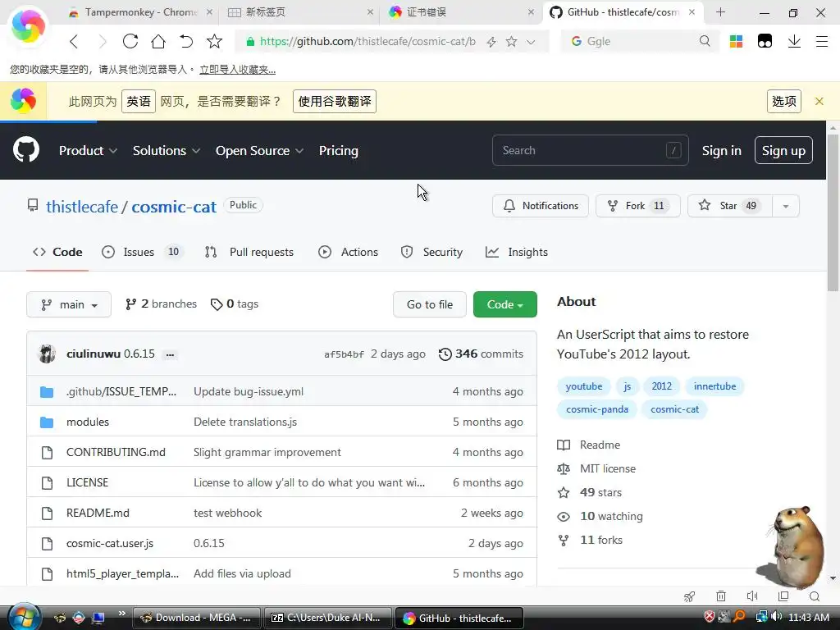Click the trash icon in browser status bar
Viewport: 840px width, 630px height.
[721, 596]
